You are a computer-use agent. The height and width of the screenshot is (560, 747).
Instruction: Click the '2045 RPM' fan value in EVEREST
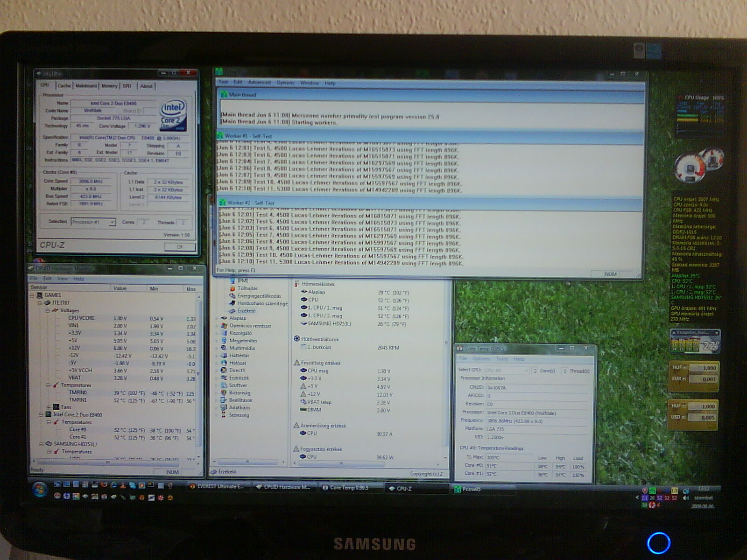[388, 348]
